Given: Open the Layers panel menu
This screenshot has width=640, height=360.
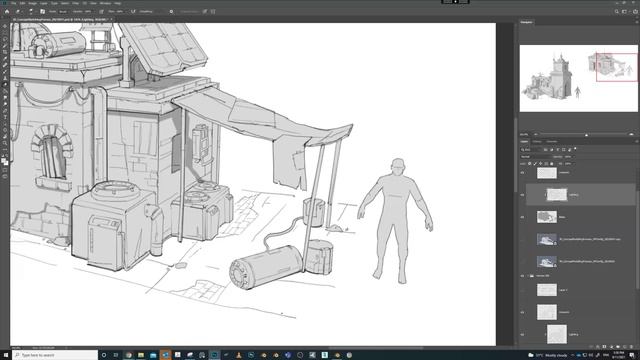Looking at the screenshot, I should tap(637, 142).
